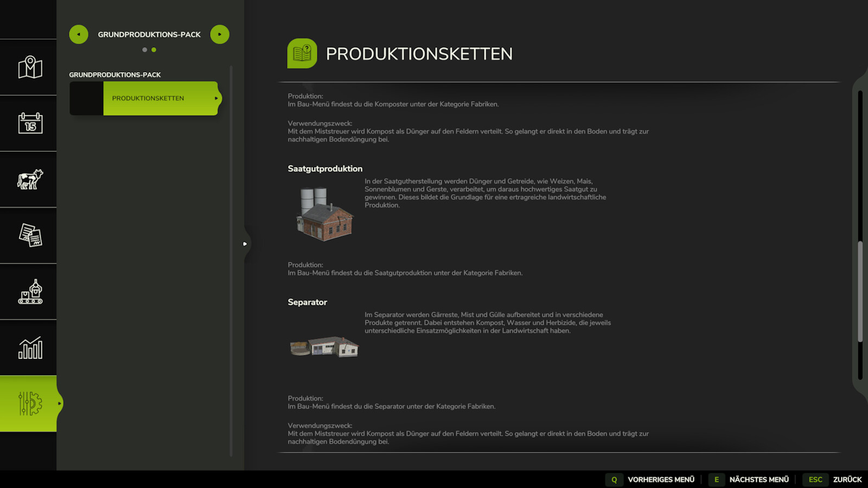Image resolution: width=868 pixels, height=488 pixels.
Task: Open the animals menu via cow icon
Action: pos(28,180)
